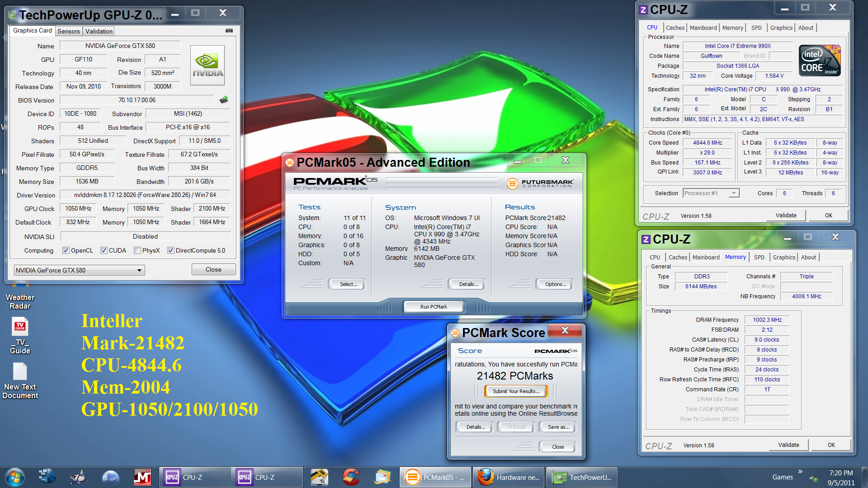Image resolution: width=868 pixels, height=488 pixels.
Task: Enable the PhysX checkbox
Action: pyautogui.click(x=137, y=250)
